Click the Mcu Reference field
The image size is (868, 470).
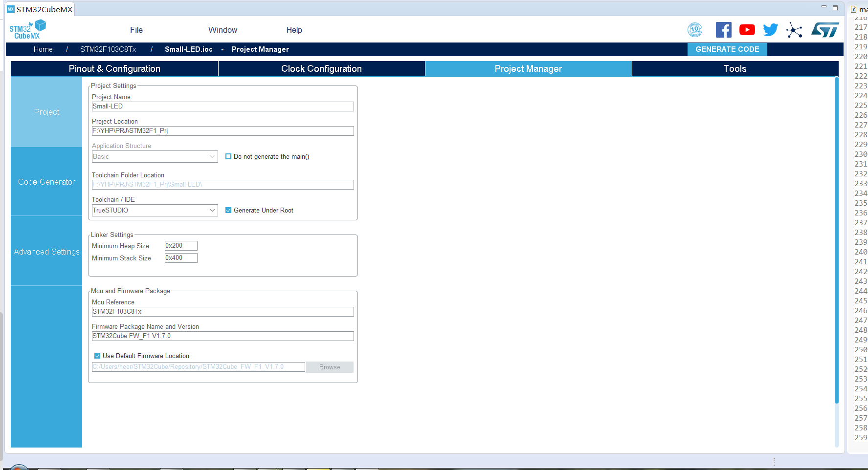coord(223,312)
